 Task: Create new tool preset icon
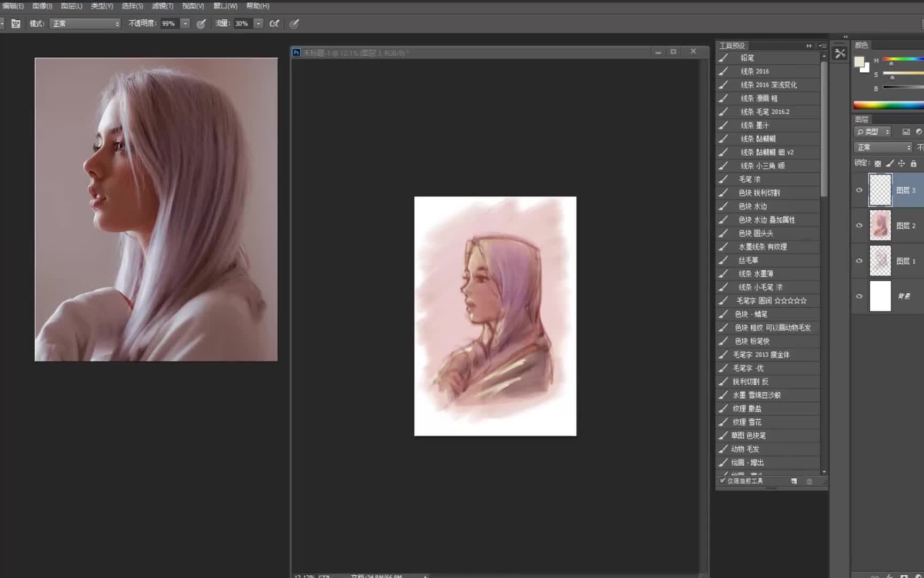(794, 481)
